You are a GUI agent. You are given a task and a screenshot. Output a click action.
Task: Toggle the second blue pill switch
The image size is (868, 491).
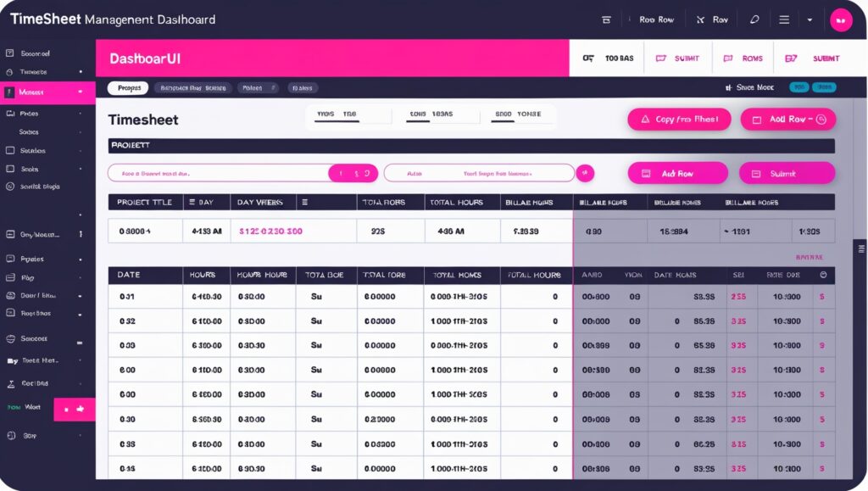pos(824,87)
